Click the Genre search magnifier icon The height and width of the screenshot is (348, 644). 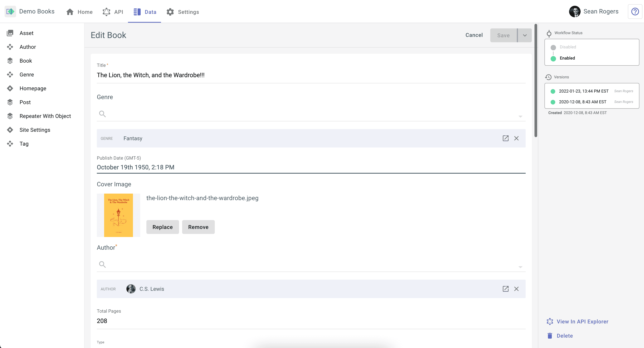[102, 114]
